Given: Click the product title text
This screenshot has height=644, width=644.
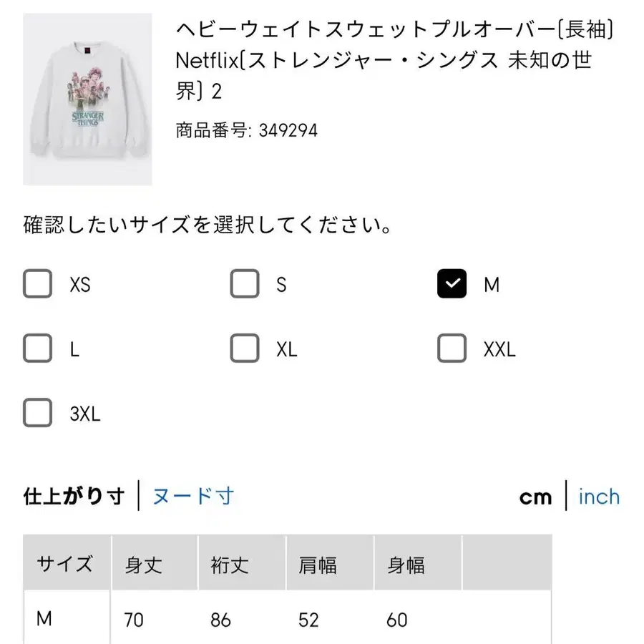Looking at the screenshot, I should pyautogui.click(x=394, y=61).
